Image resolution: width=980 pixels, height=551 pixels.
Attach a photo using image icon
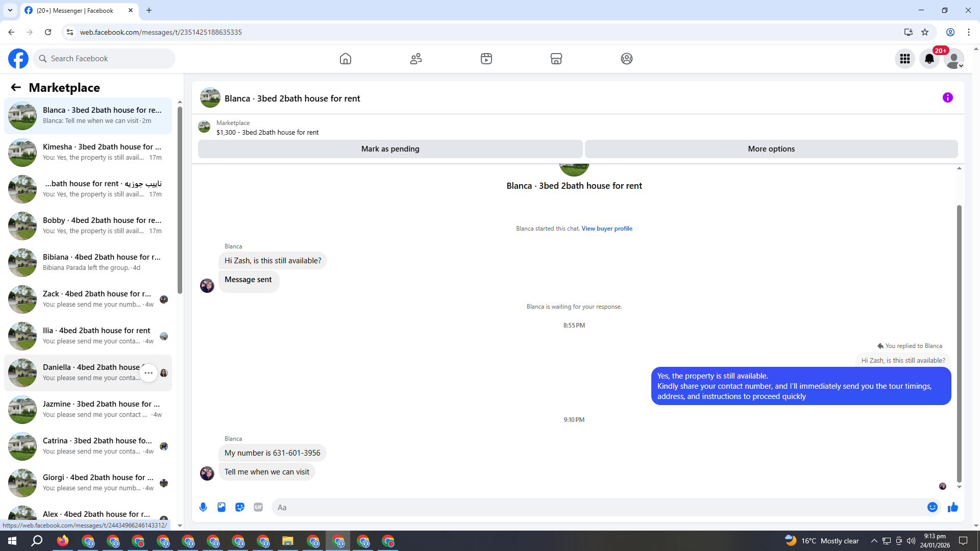(222, 507)
